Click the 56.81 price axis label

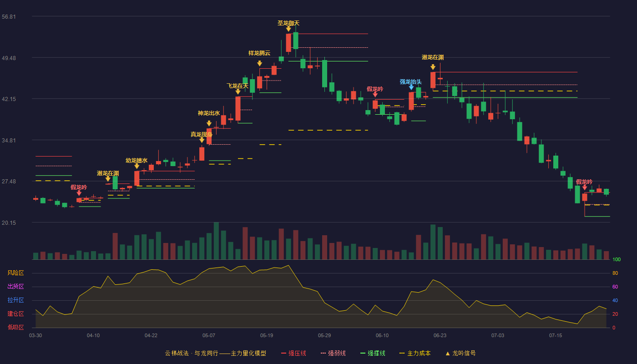coord(9,17)
